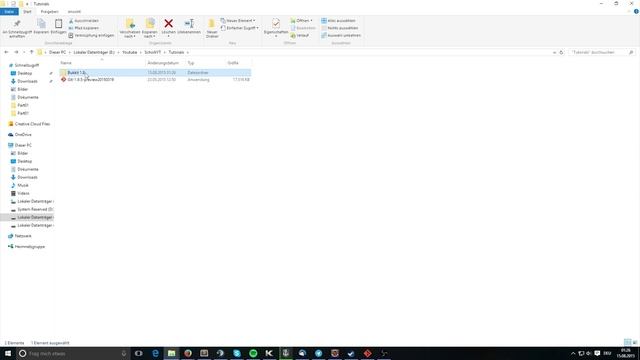Open the Neues Element dropdown
The image size is (640, 360).
[x=238, y=20]
